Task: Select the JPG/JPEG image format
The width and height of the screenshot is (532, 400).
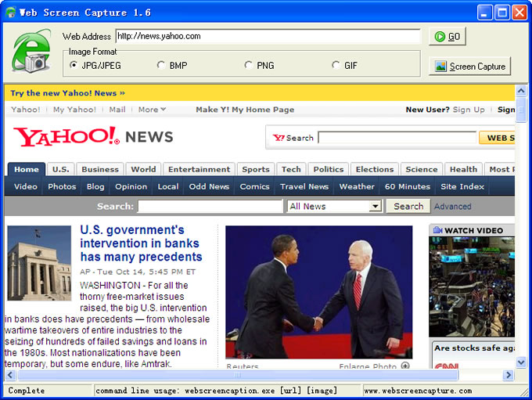Action: pyautogui.click(x=74, y=65)
